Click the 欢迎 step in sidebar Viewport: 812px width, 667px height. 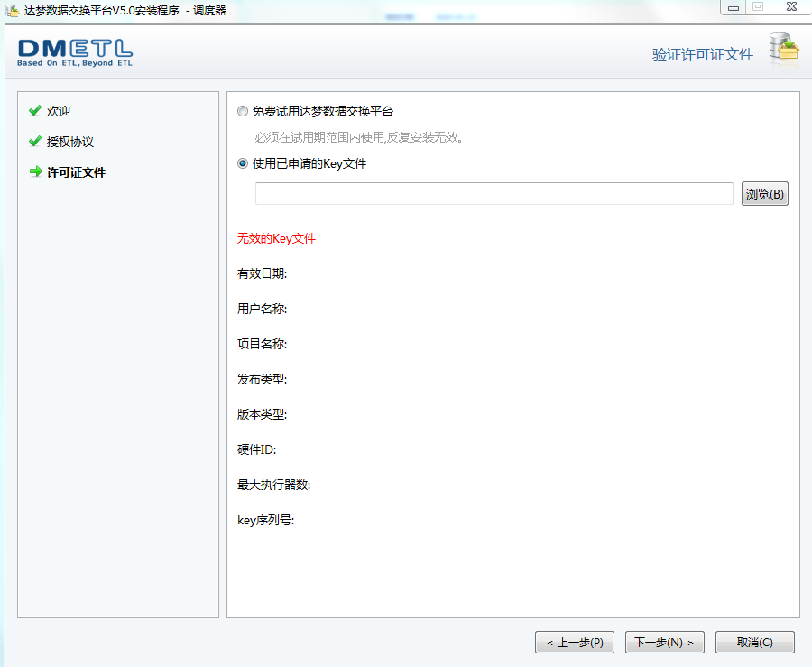coord(59,111)
